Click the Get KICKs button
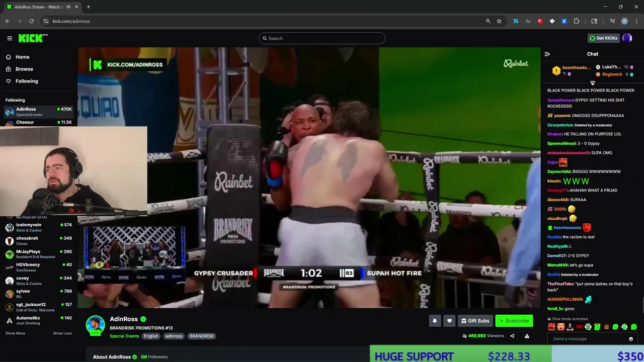The width and height of the screenshot is (644, 362). [604, 38]
